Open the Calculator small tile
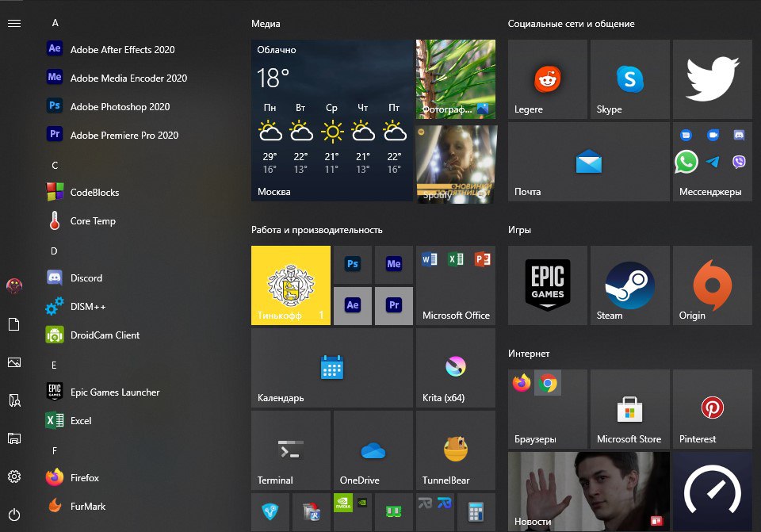This screenshot has height=532, width=761. pos(476,512)
